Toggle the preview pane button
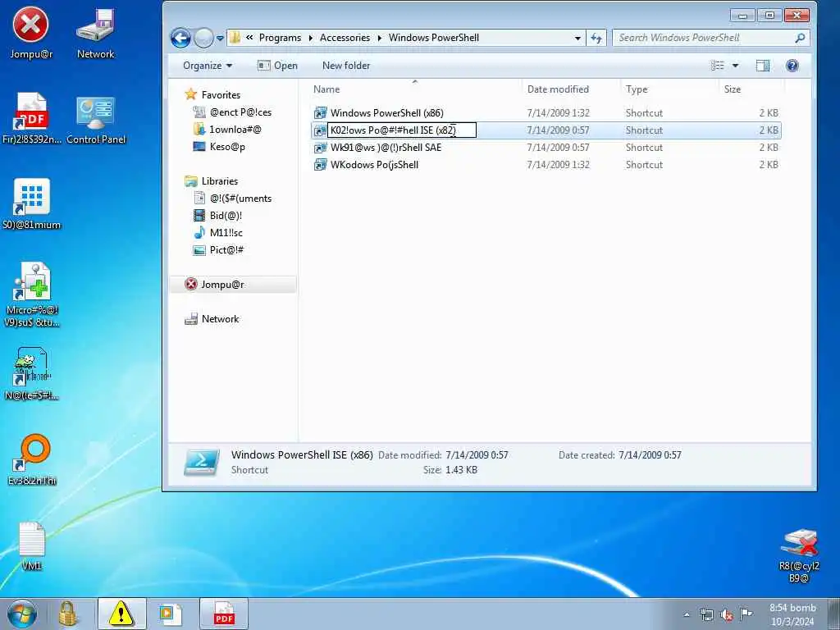Image resolution: width=840 pixels, height=630 pixels. pyautogui.click(x=763, y=66)
